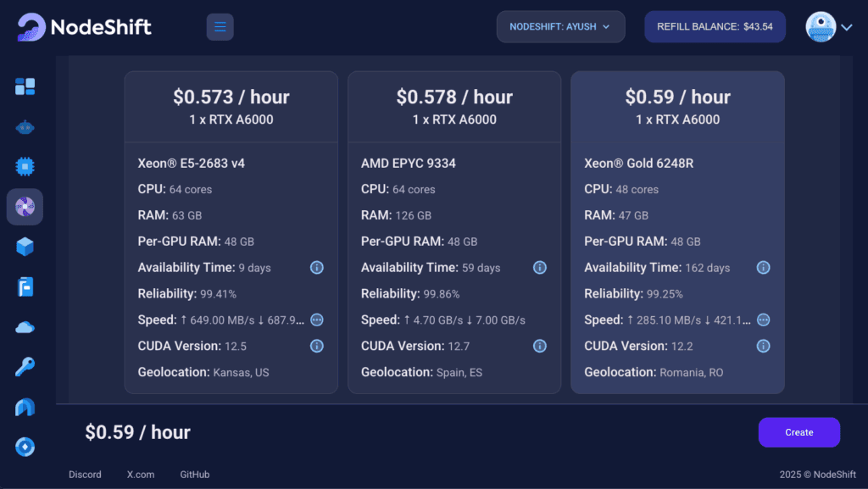Select the highlighted $0.59 / hour GPU card price
Screen dimensions: 868x489
pos(677,97)
